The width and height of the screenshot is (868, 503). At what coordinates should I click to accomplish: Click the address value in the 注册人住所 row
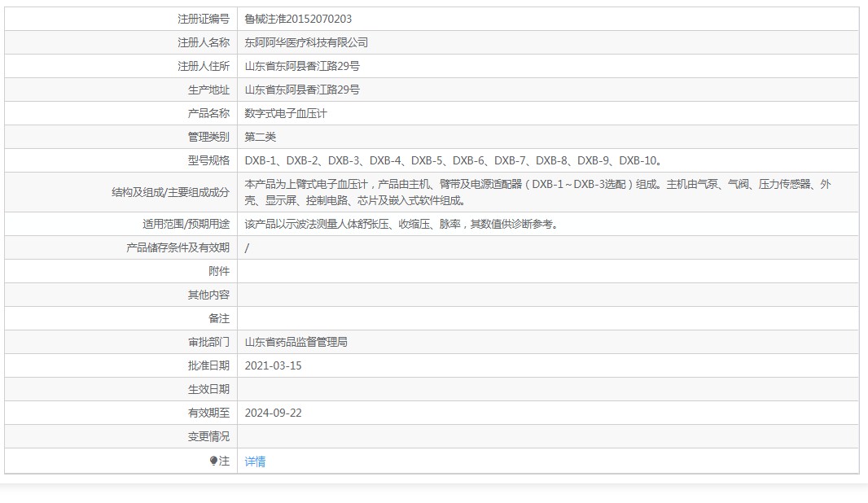click(x=302, y=67)
